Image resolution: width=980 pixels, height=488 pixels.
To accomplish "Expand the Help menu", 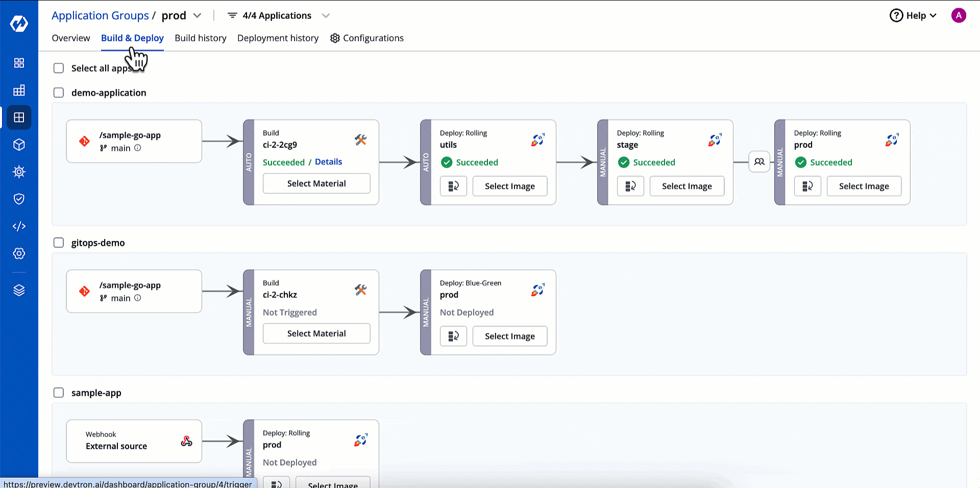I will pos(913,16).
